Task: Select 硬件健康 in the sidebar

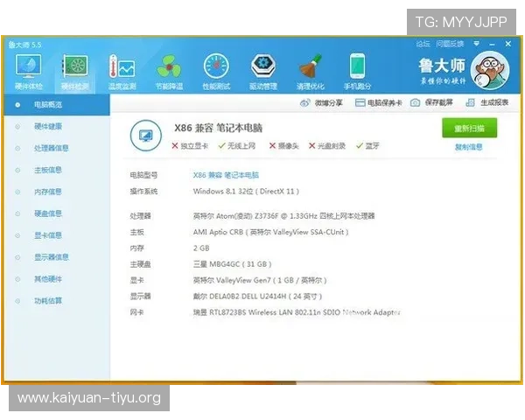Action: [57, 127]
